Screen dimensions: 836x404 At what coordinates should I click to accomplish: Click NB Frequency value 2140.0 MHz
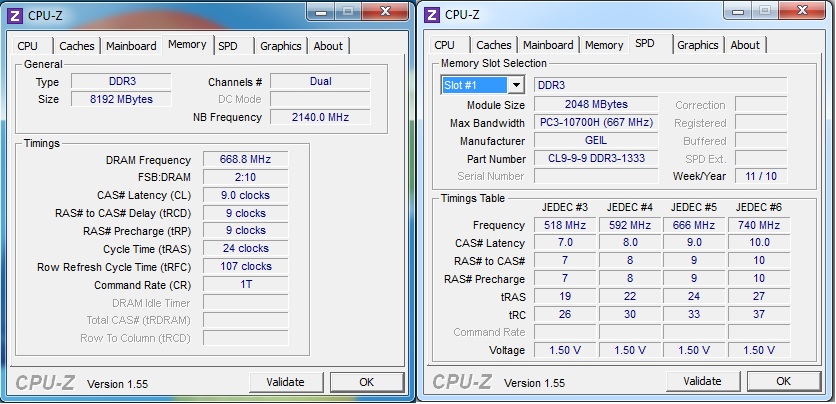pyautogui.click(x=320, y=117)
